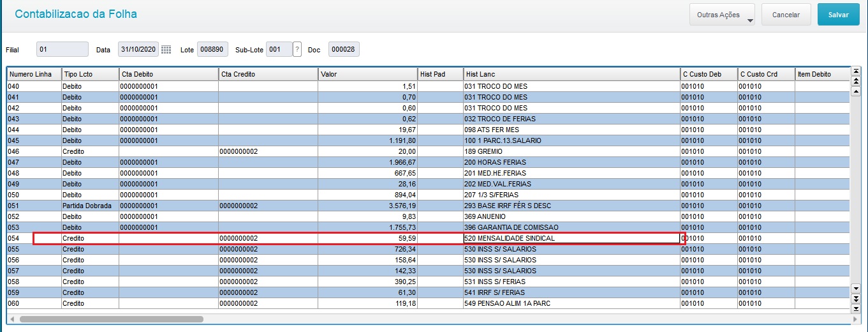Screen dimensions: 868x332
Task: Select 207 1/3 S/FERIAS cell
Action: [572, 195]
